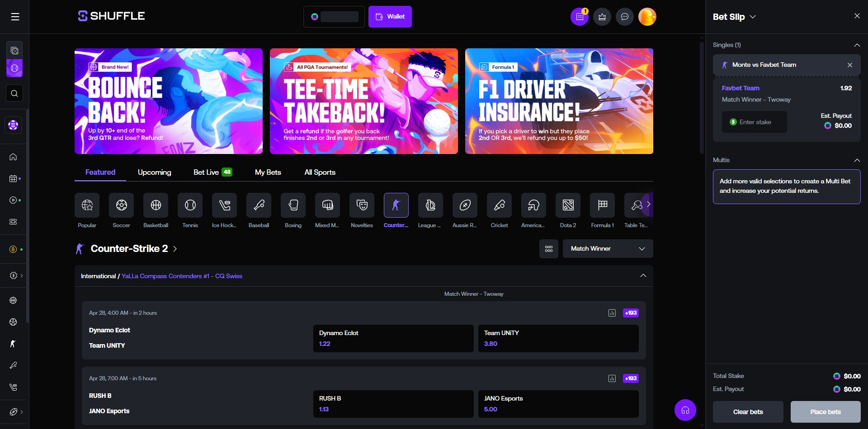This screenshot has width=868, height=429.
Task: Select the American Football icon
Action: pyautogui.click(x=534, y=205)
